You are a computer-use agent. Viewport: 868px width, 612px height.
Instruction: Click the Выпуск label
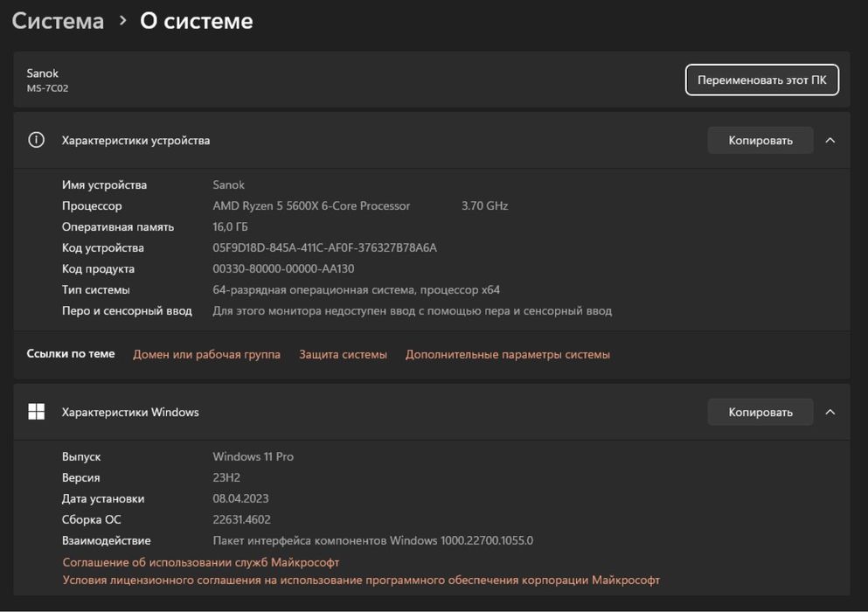coord(81,457)
